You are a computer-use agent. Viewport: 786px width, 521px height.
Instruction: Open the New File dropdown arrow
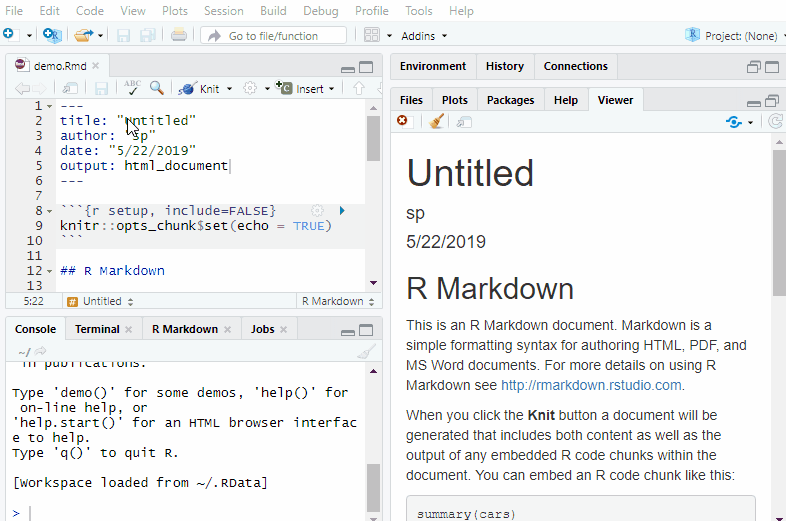(x=29, y=36)
